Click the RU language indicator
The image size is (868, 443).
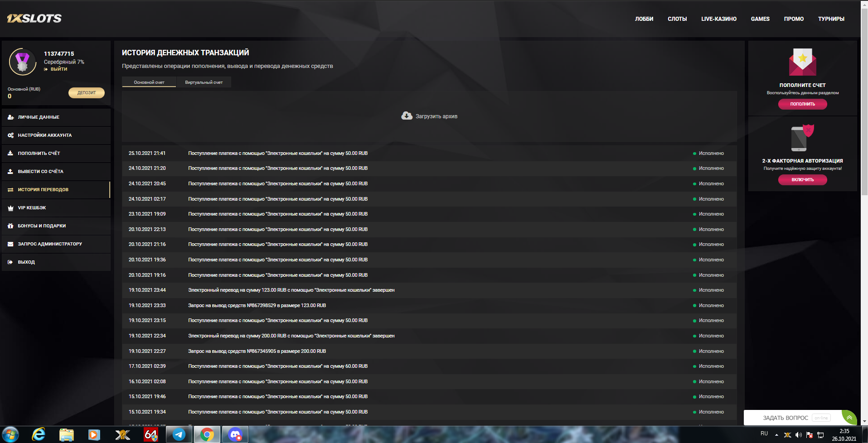tap(764, 433)
